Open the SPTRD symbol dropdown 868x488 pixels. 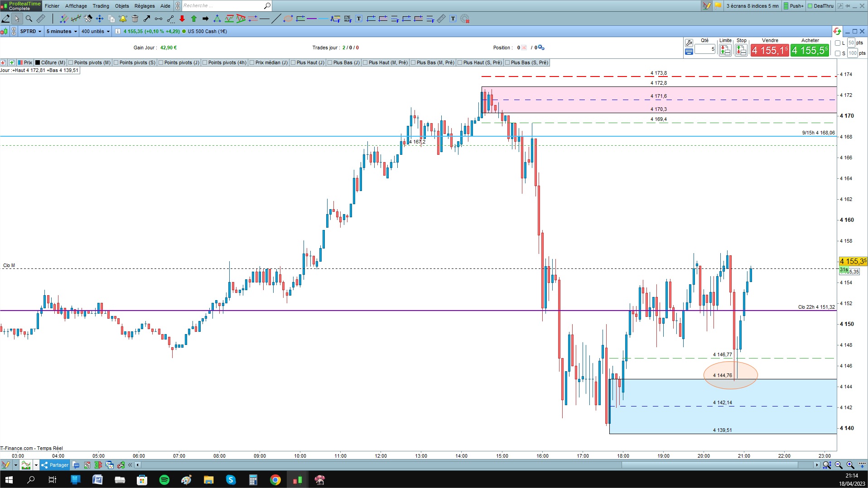[31, 31]
